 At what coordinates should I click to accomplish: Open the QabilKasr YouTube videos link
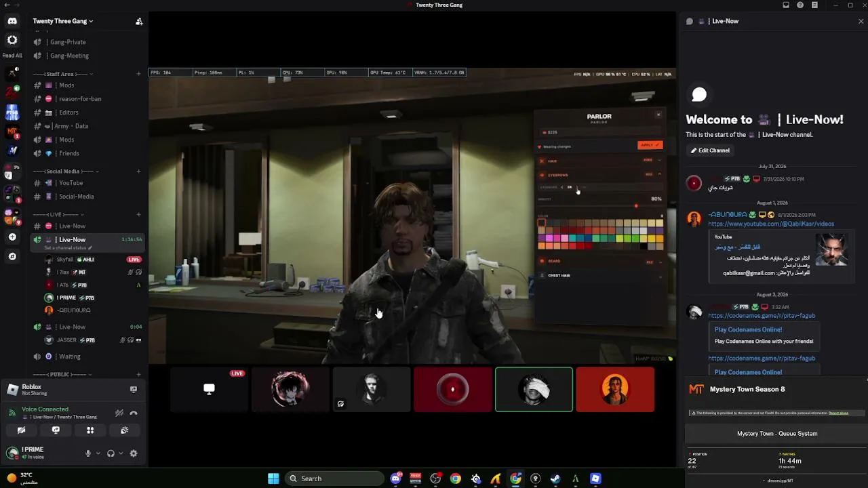pos(771,224)
